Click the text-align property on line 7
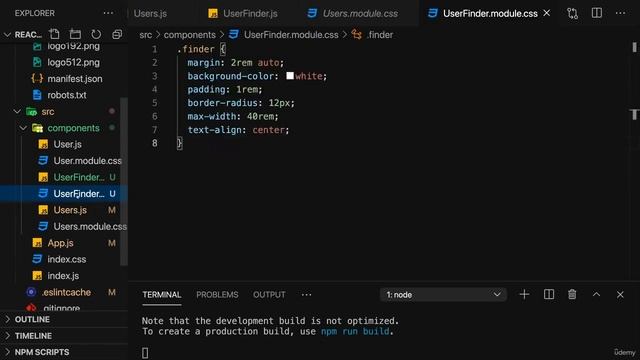The image size is (640, 360). coord(214,130)
